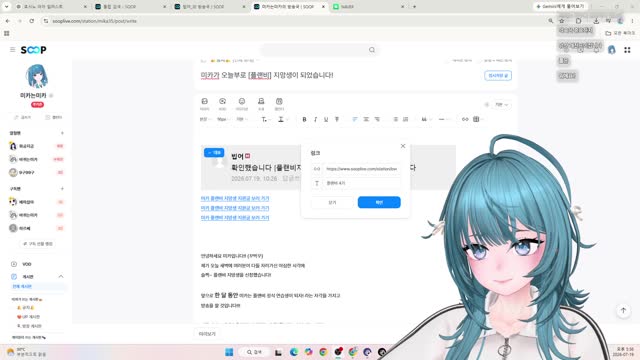
Task: Open the third blue hyperlink in post
Action: pos(235,218)
